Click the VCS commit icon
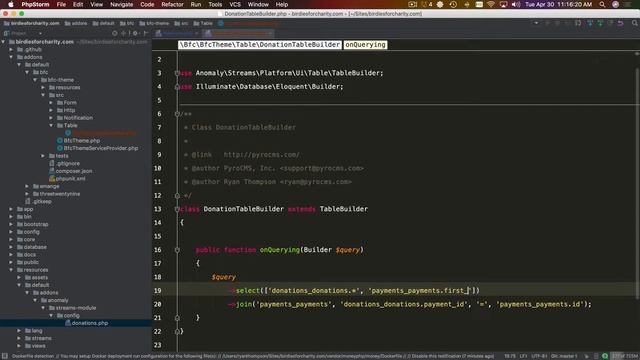This screenshot has width=640, height=360. (x=600, y=23)
